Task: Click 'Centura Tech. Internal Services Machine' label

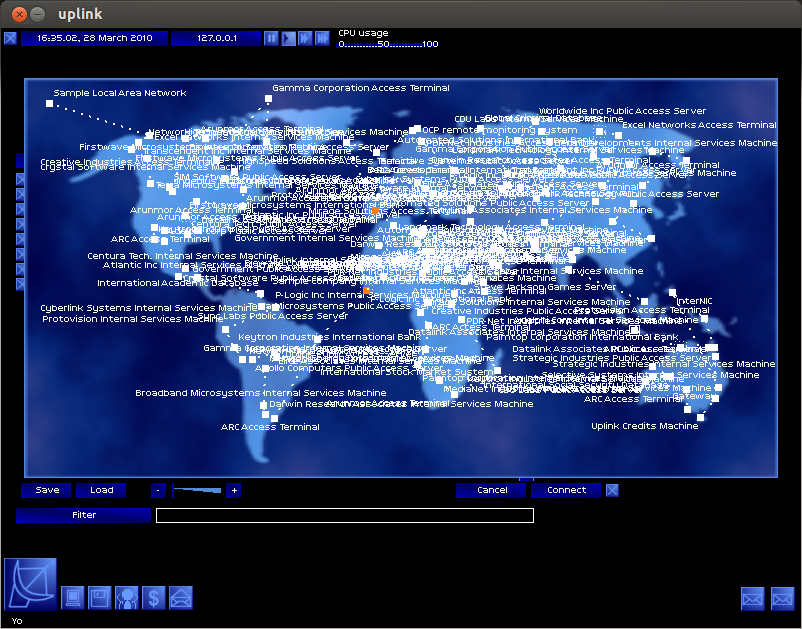Action: pos(183,256)
